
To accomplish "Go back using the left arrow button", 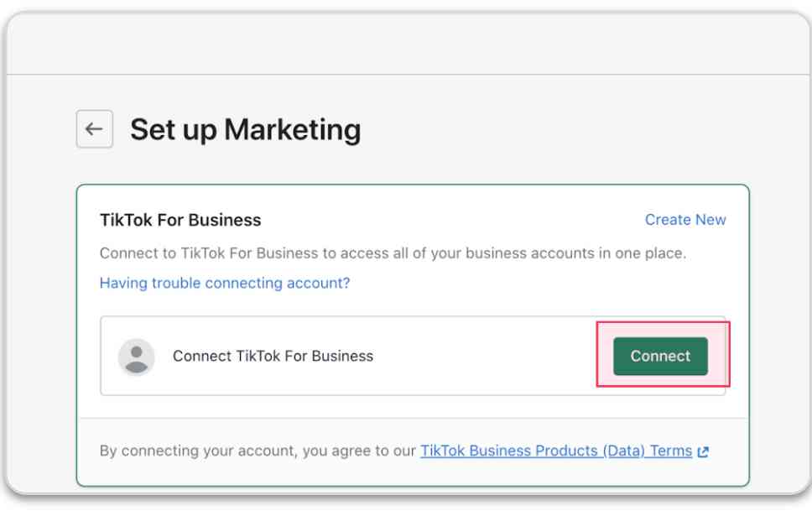I will click(x=94, y=129).
